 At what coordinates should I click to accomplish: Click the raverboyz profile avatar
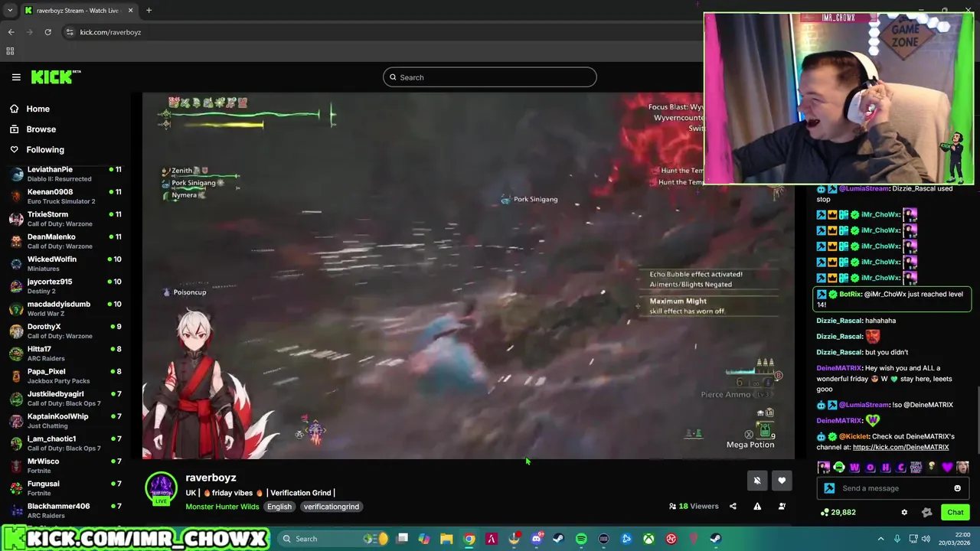coord(162,489)
